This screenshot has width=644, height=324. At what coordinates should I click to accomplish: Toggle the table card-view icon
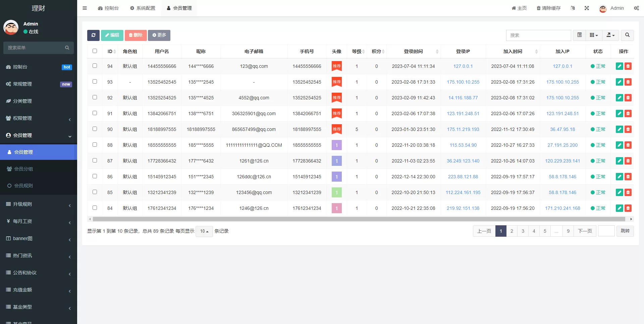[579, 35]
